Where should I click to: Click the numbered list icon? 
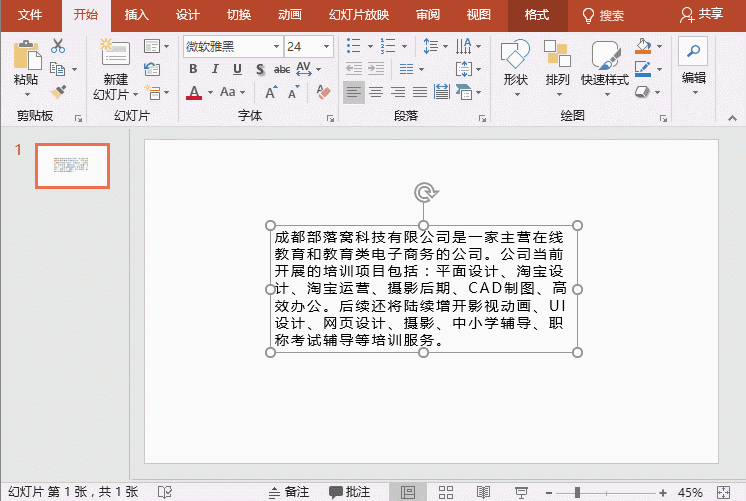tap(388, 46)
